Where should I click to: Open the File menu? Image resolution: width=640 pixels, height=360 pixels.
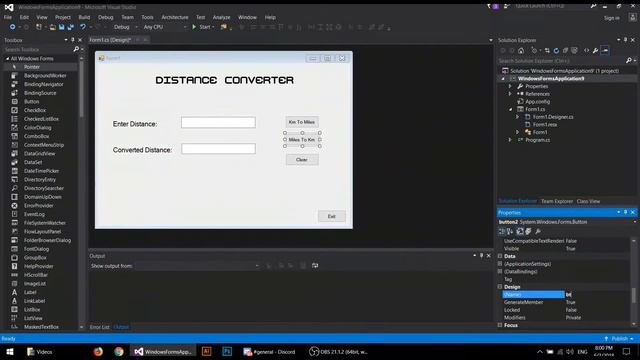(x=8, y=17)
